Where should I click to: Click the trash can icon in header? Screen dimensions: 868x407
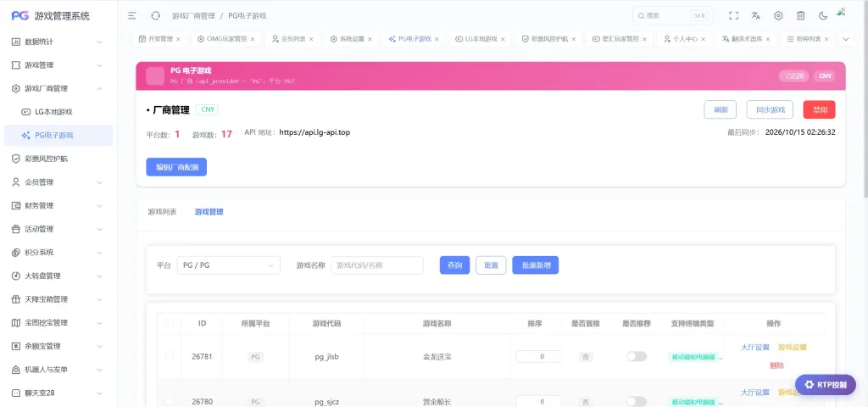[x=800, y=16]
